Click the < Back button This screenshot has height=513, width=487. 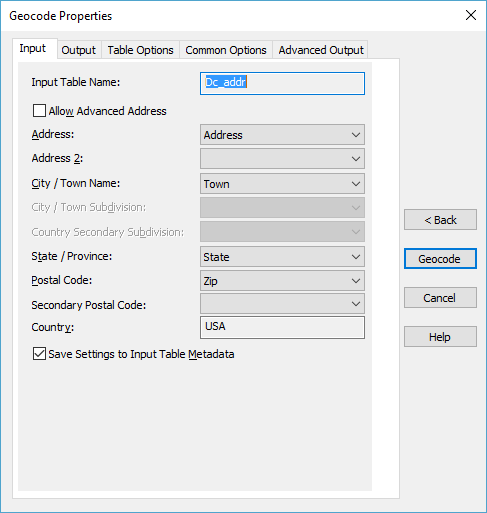(x=440, y=220)
